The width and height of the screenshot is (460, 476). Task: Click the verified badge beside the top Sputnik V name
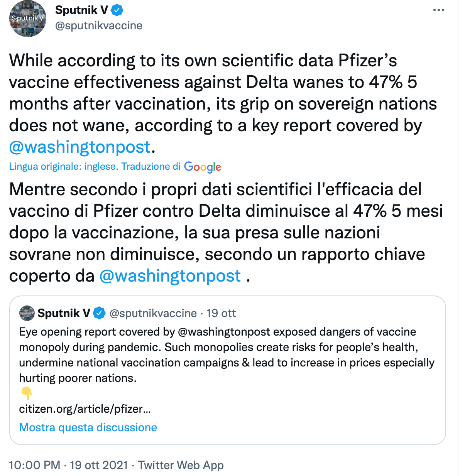tap(117, 10)
